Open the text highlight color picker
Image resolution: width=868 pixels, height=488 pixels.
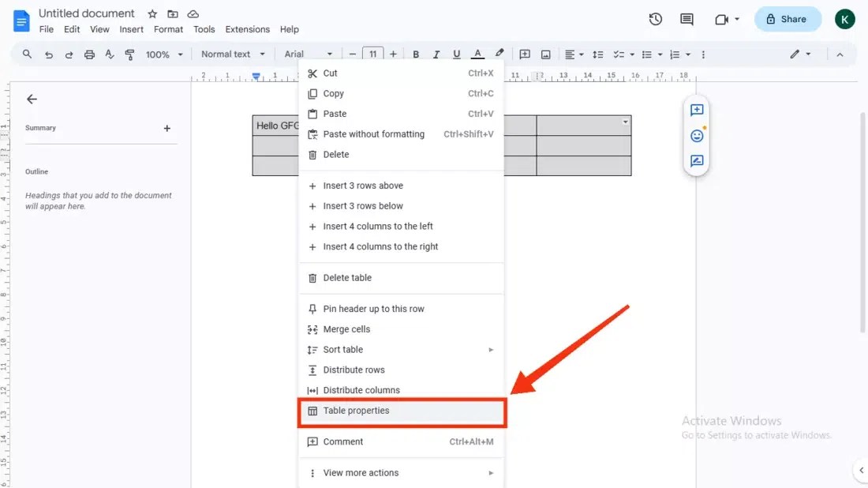(x=499, y=54)
